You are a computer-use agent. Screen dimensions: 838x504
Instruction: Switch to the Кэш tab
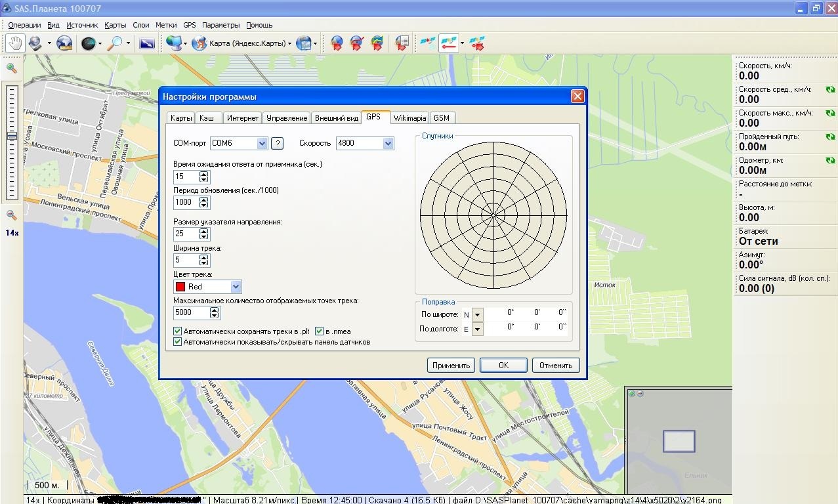pyautogui.click(x=207, y=118)
